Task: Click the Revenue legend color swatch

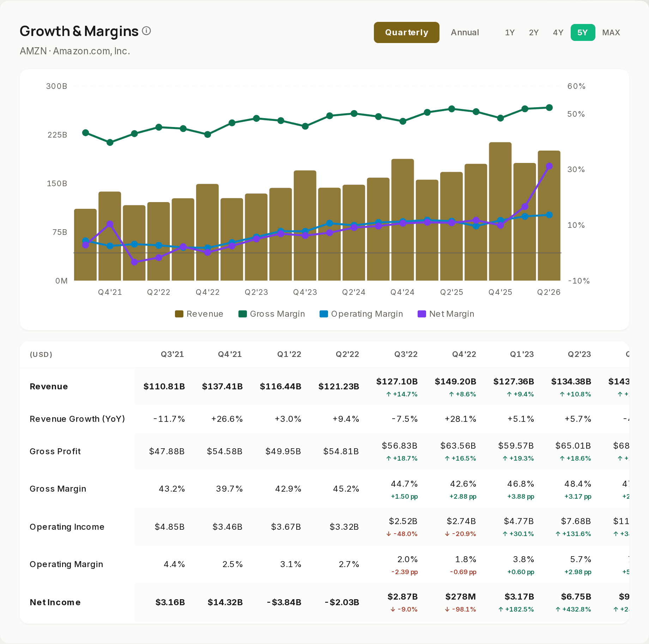Action: (179, 314)
